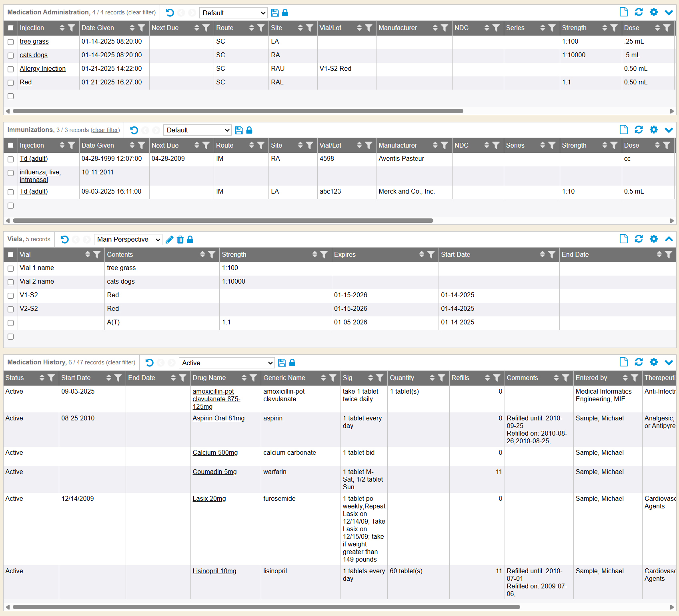679x616 pixels.
Task: Toggle select-all checkbox in Immunizations header
Action: pyautogui.click(x=11, y=146)
